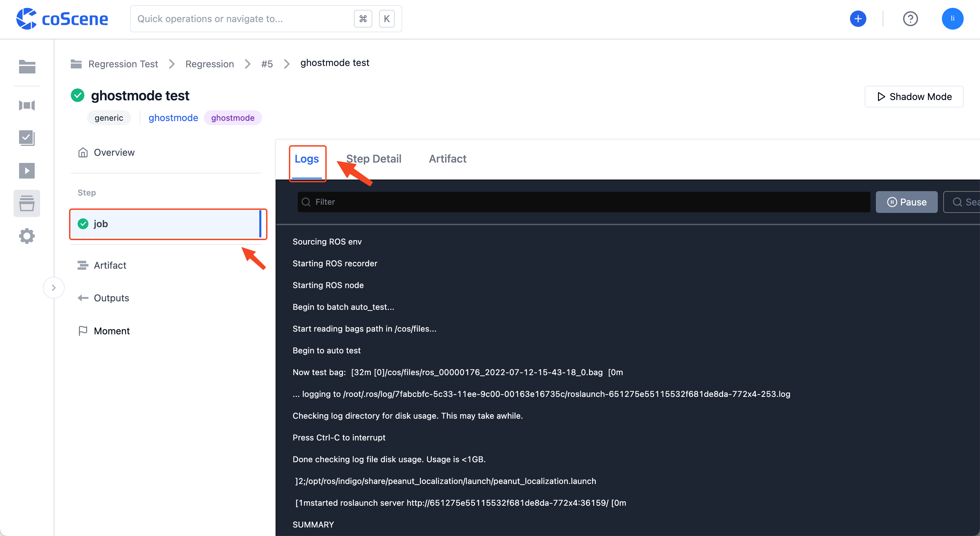980x536 pixels.
Task: Switch to the Artifact tab
Action: pos(447,158)
